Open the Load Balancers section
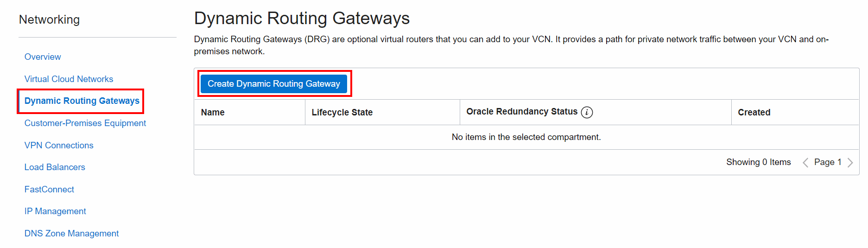Screen dimensions: 868x248 pos(55,167)
